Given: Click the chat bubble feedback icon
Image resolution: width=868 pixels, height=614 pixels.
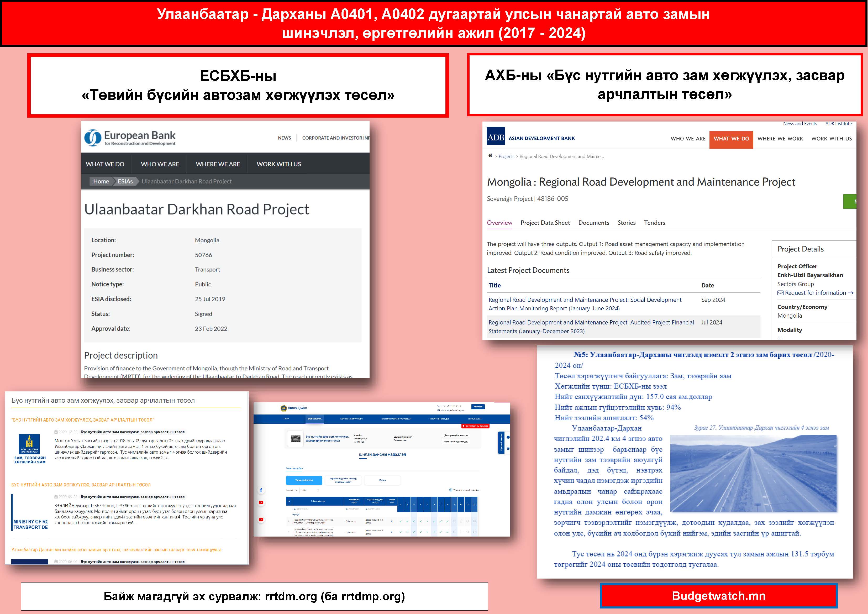Looking at the screenshot, I should (508, 437).
